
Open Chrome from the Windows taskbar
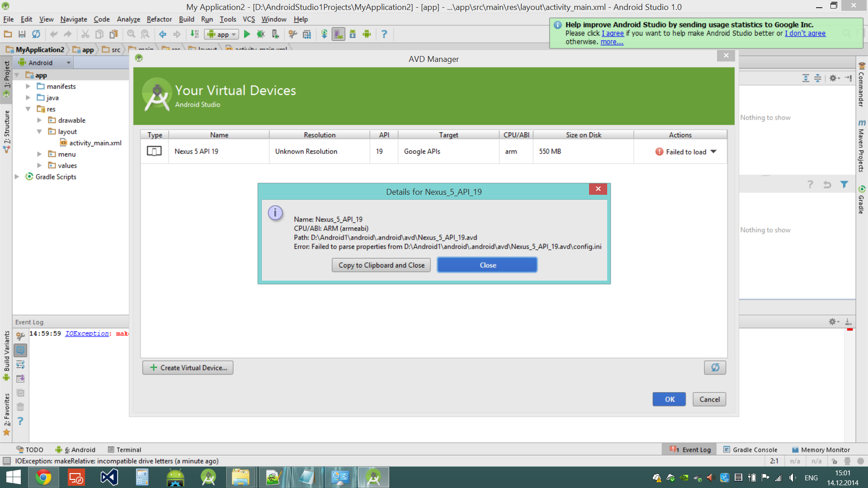pyautogui.click(x=43, y=477)
